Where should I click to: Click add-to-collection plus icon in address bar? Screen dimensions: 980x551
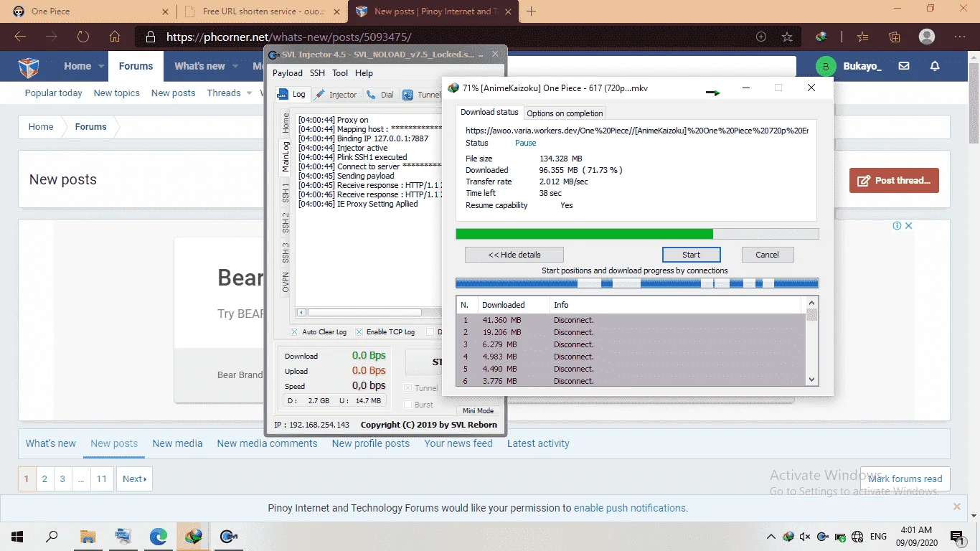[x=761, y=37]
